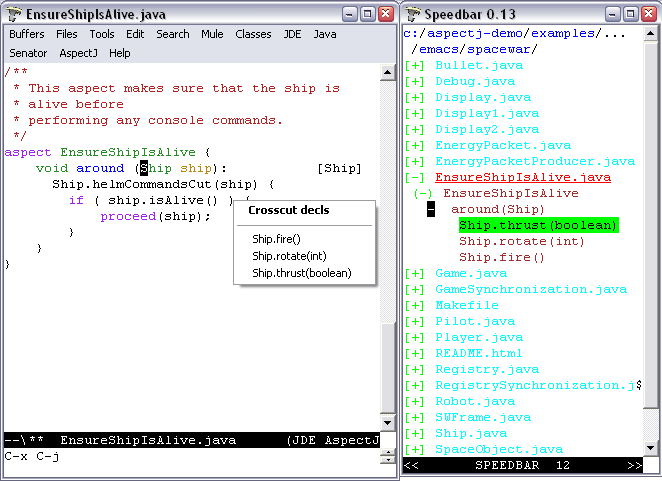Select Ship.rotate(int) in the crosscut popup
The width and height of the screenshot is (662, 481).
point(289,256)
